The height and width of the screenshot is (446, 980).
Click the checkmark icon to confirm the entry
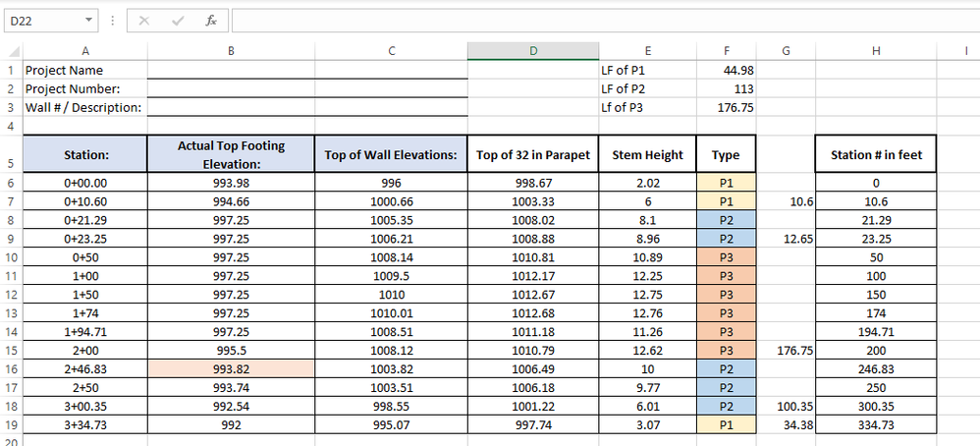point(178,21)
